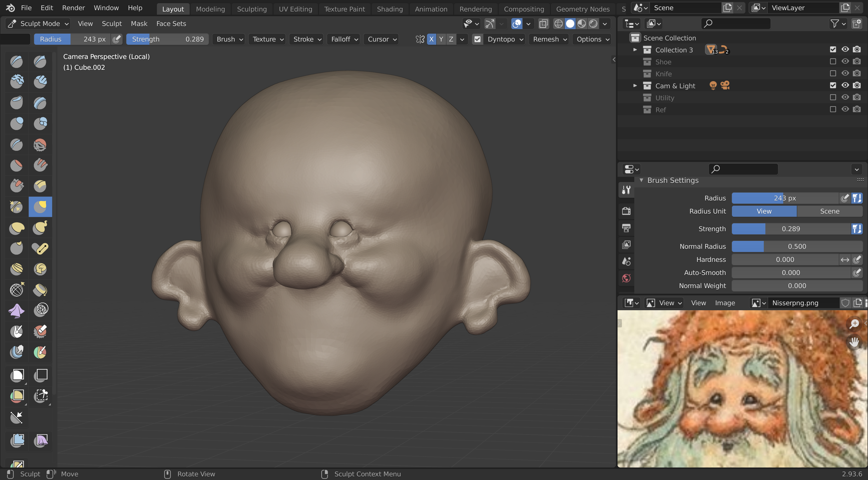Select the Box Mask tool

(17, 374)
